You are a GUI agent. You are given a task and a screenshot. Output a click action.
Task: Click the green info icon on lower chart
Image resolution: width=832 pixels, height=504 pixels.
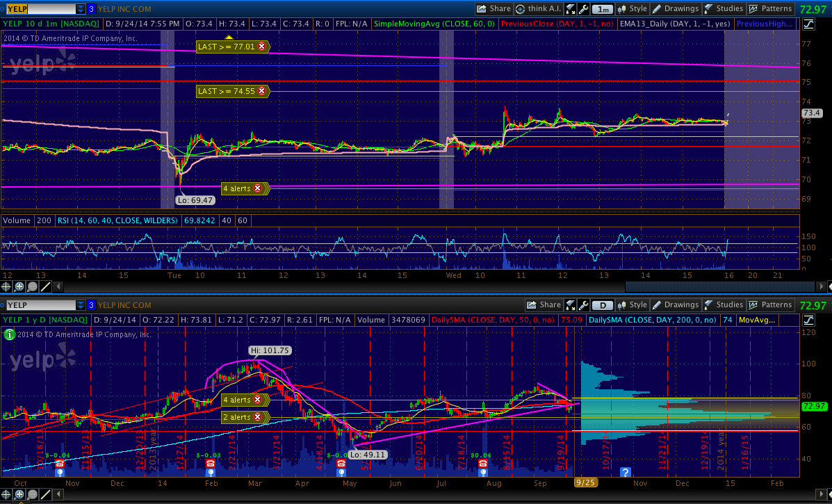[x=9, y=334]
